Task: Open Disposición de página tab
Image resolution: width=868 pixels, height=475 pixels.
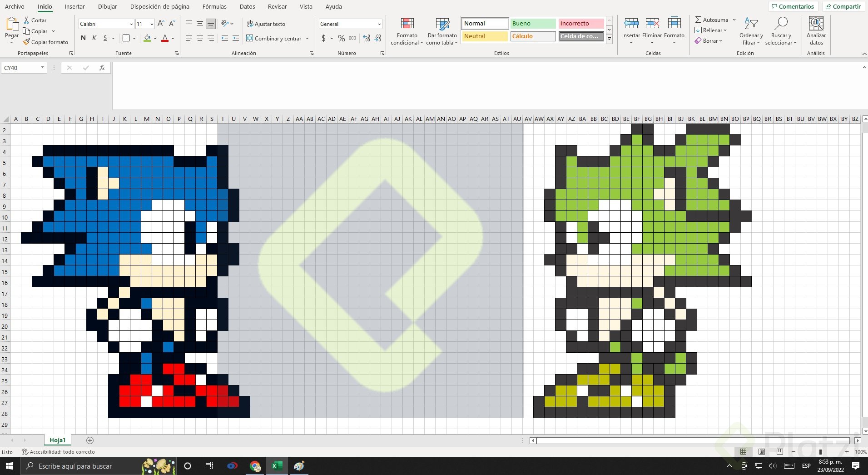Action: (x=160, y=6)
